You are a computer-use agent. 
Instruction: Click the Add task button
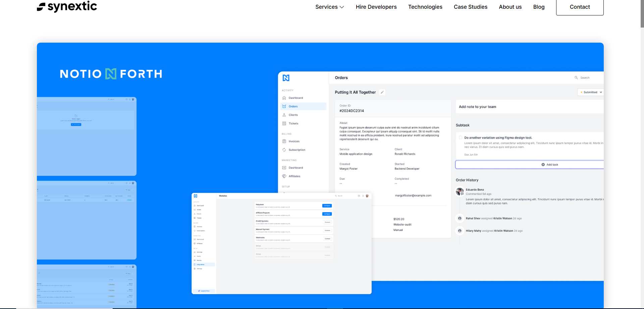(x=549, y=165)
